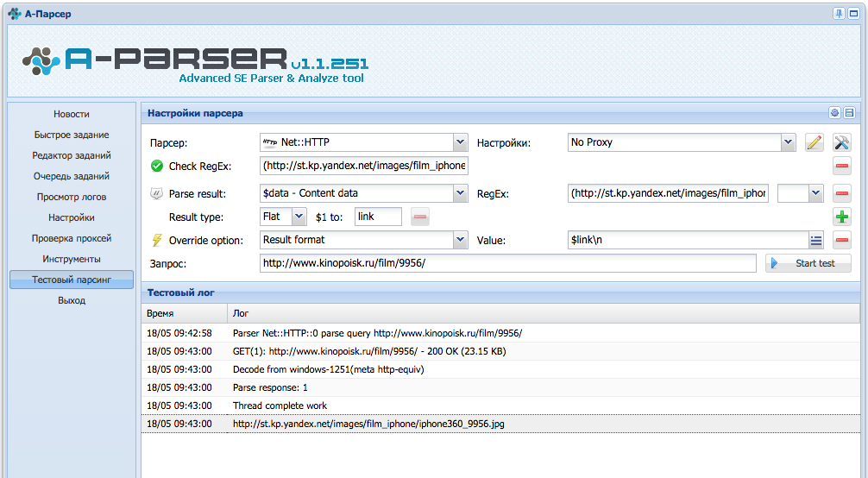This screenshot has height=478, width=868.
Task: Expand Override option Result format dropdown
Action: point(460,240)
